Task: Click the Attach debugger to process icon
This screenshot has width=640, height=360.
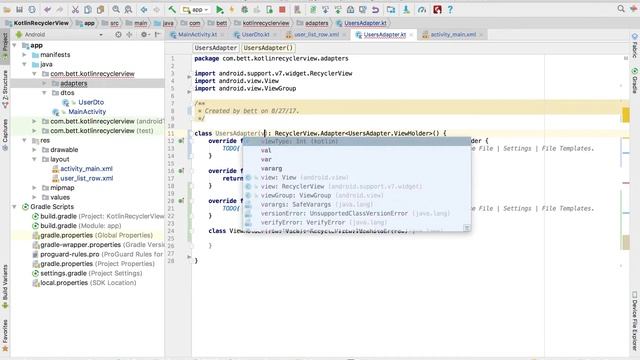Action: coord(269,9)
